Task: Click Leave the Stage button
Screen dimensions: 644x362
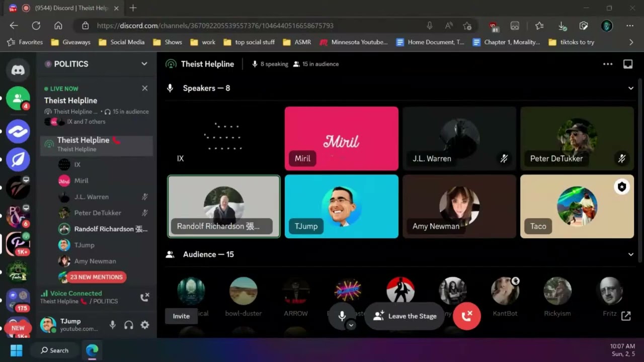Action: point(405,316)
